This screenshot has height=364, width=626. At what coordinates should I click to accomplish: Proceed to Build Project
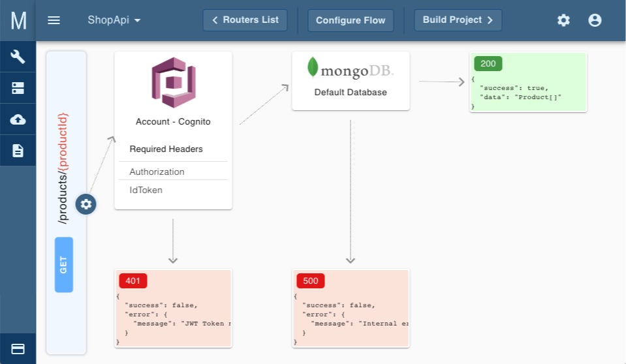point(458,20)
